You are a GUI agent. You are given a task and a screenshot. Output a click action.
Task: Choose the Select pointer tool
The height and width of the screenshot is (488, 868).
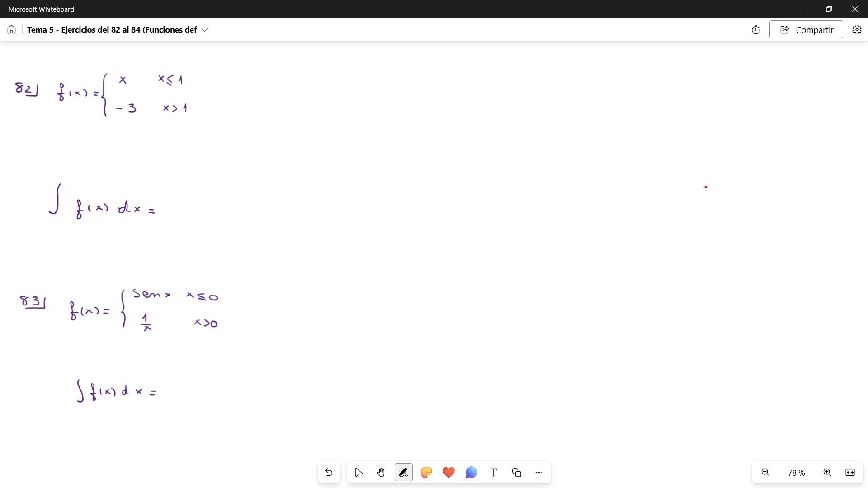[359, 473]
